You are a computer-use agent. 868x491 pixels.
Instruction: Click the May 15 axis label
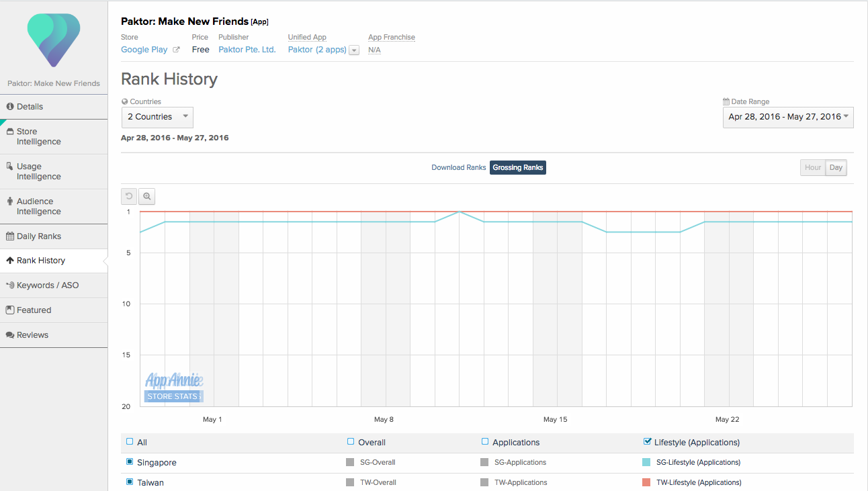(555, 419)
